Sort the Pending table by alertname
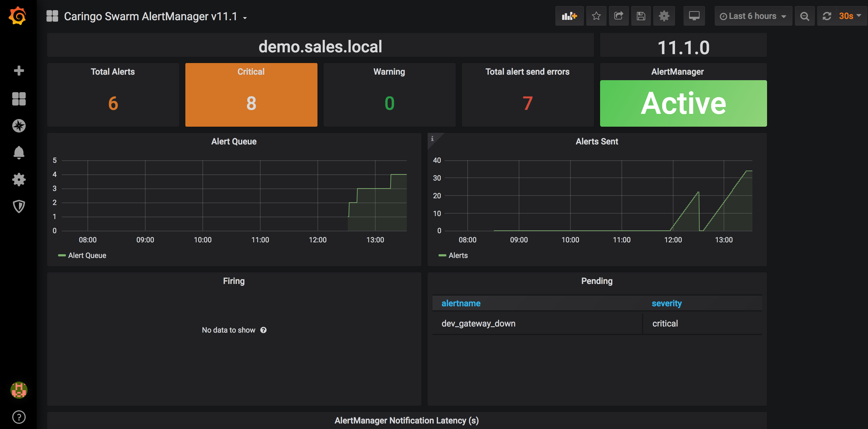Image resolution: width=868 pixels, height=429 pixels. 461,303
